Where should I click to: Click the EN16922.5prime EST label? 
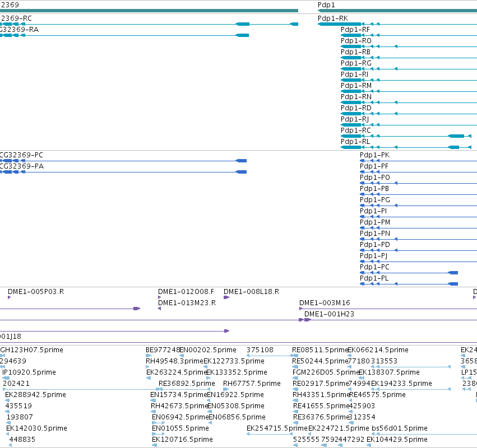[235, 395]
